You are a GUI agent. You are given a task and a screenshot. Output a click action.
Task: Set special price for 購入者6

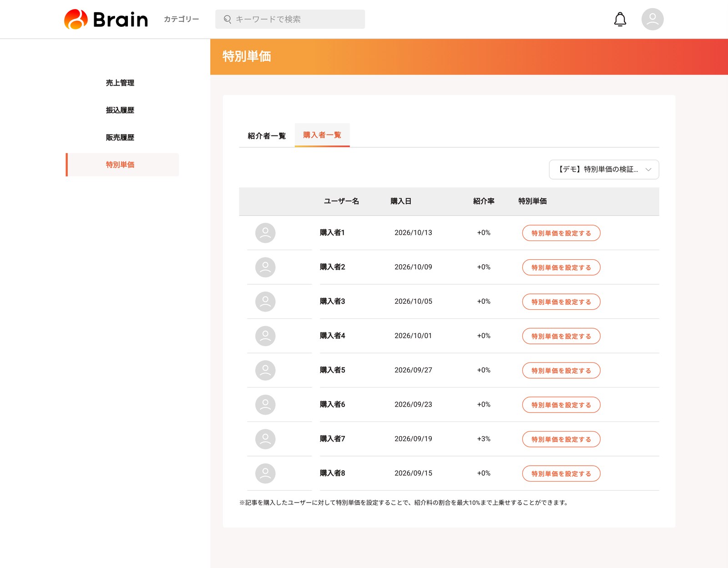point(561,405)
